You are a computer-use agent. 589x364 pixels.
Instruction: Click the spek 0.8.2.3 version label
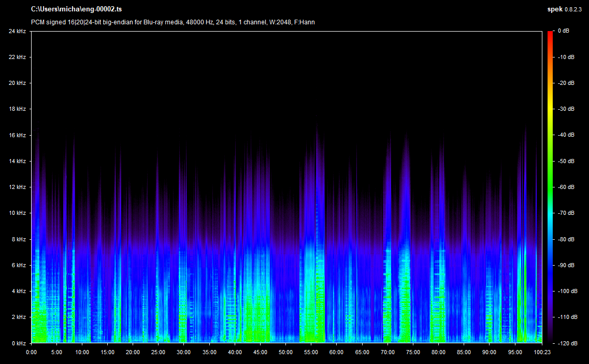point(564,9)
